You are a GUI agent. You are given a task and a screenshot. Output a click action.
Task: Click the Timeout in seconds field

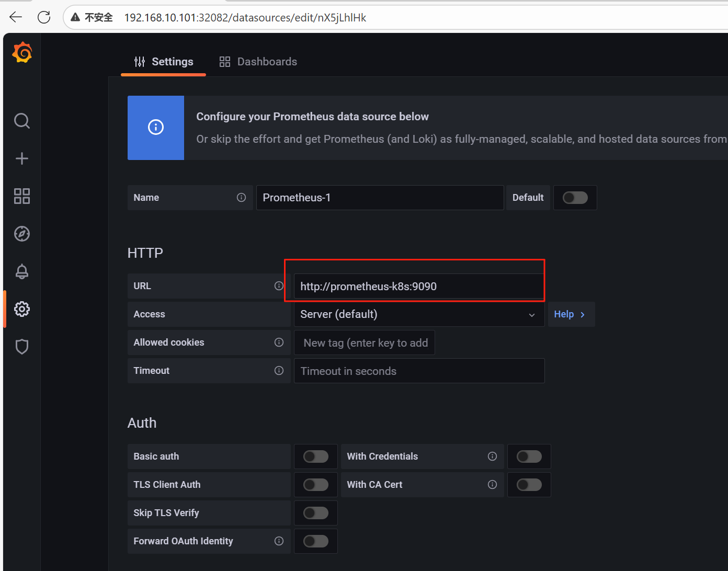[x=419, y=371]
